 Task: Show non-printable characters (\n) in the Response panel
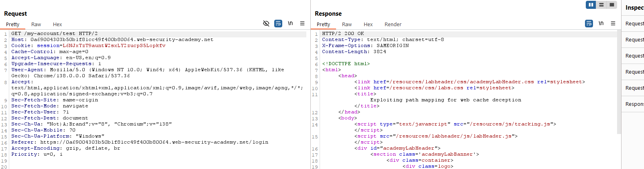coord(601,23)
